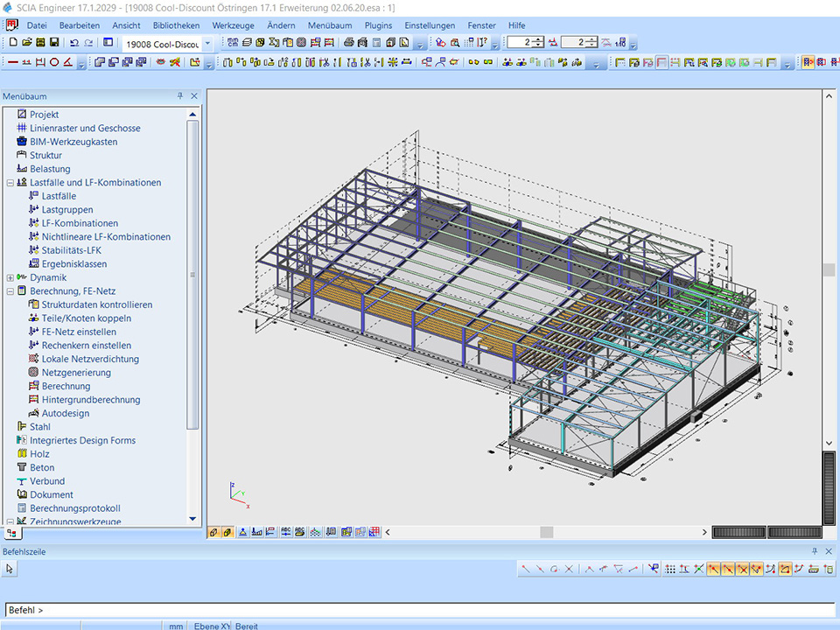Save project with floppy disk icon
Image resolution: width=840 pixels, height=630 pixels.
[x=54, y=42]
